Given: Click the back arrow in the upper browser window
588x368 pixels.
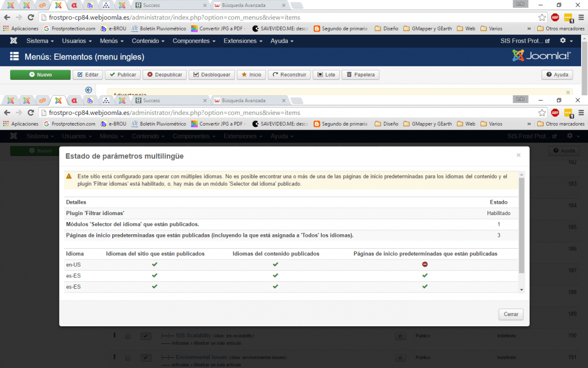Looking at the screenshot, I should [7, 17].
